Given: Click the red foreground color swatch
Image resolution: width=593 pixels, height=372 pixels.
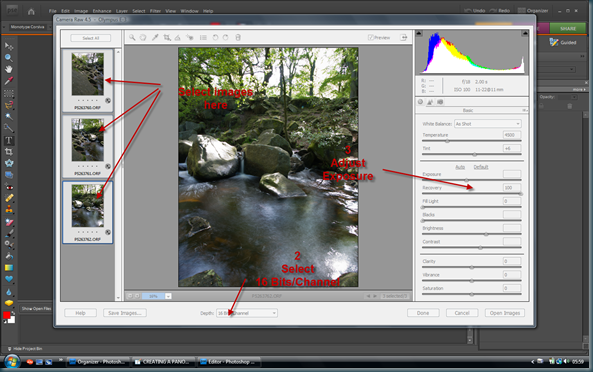Looking at the screenshot, I should (6, 315).
